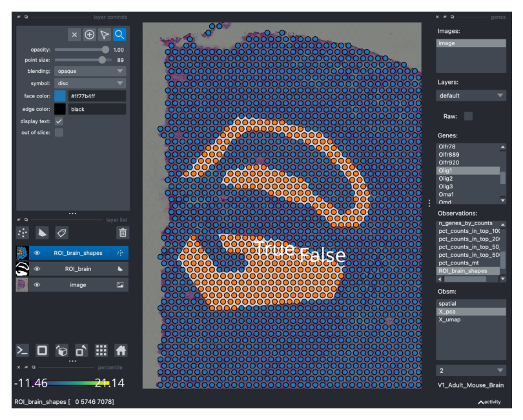Tick the Raw checkbox
This screenshot has width=523, height=420.
(x=468, y=116)
